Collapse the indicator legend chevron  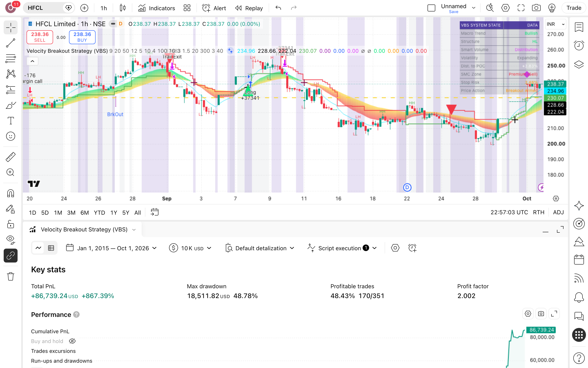[x=32, y=61]
